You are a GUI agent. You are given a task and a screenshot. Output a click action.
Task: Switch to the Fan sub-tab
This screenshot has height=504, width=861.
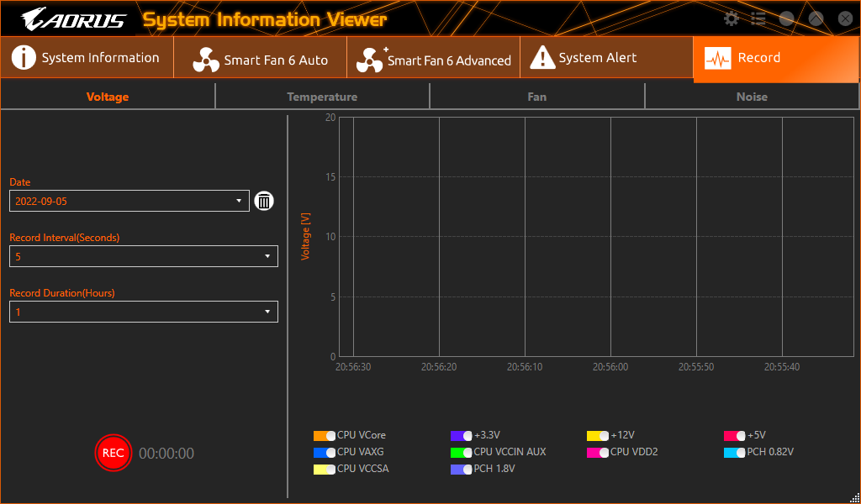537,97
